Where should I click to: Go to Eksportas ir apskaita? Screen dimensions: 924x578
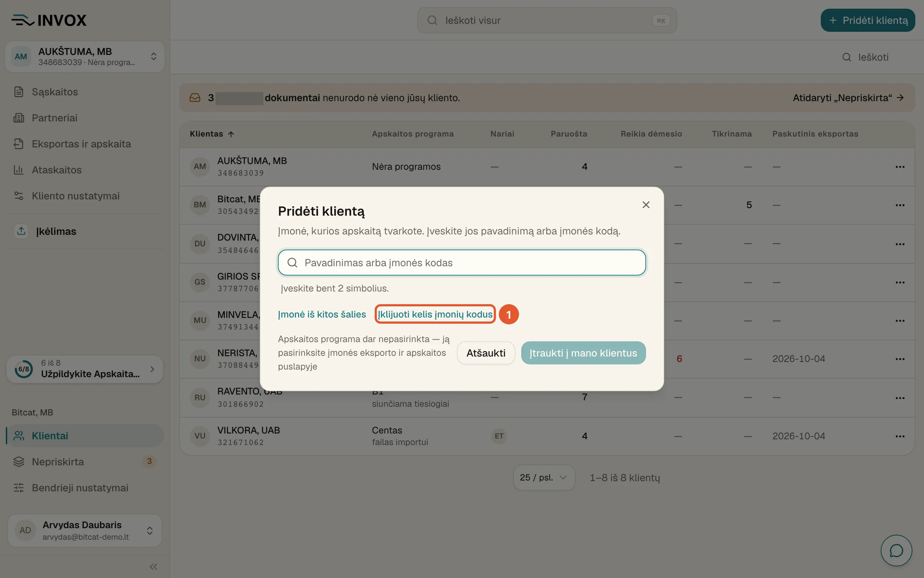81,144
